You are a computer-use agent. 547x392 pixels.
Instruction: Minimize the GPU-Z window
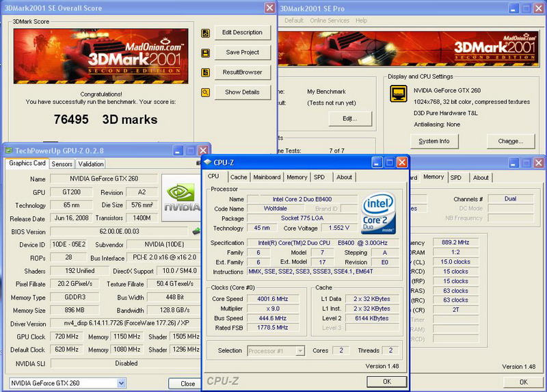[x=178, y=151]
